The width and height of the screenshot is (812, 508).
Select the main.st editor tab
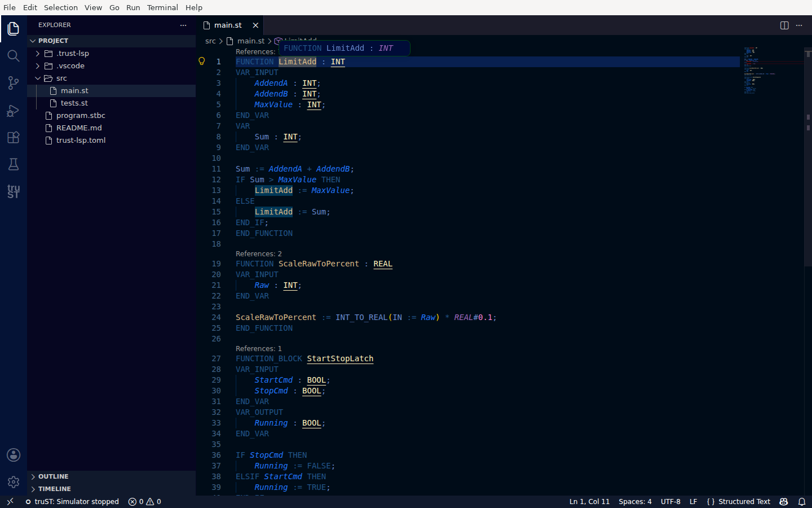coord(230,25)
